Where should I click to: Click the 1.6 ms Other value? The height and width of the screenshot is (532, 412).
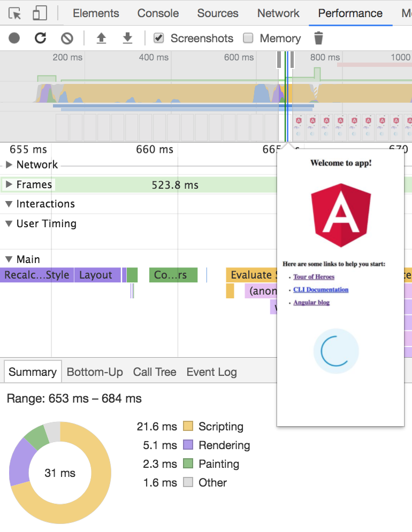[160, 482]
